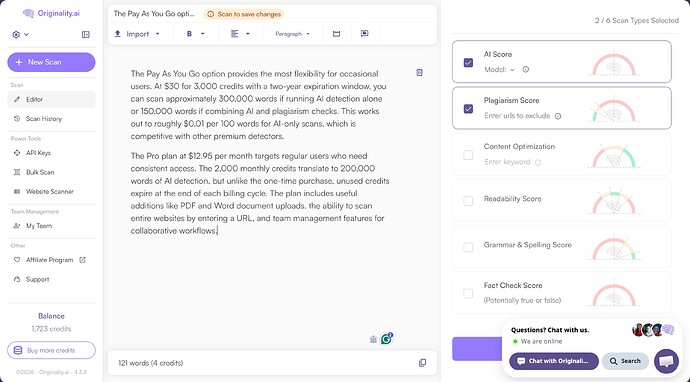Click the '1,723 credits' balance text
The width and height of the screenshot is (690, 382).
pos(51,329)
